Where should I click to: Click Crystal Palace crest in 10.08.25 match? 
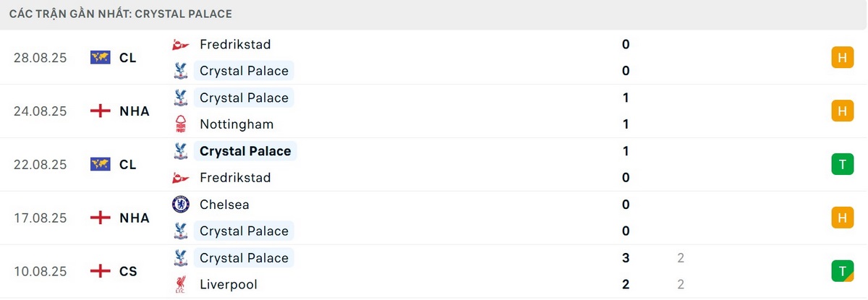180,258
